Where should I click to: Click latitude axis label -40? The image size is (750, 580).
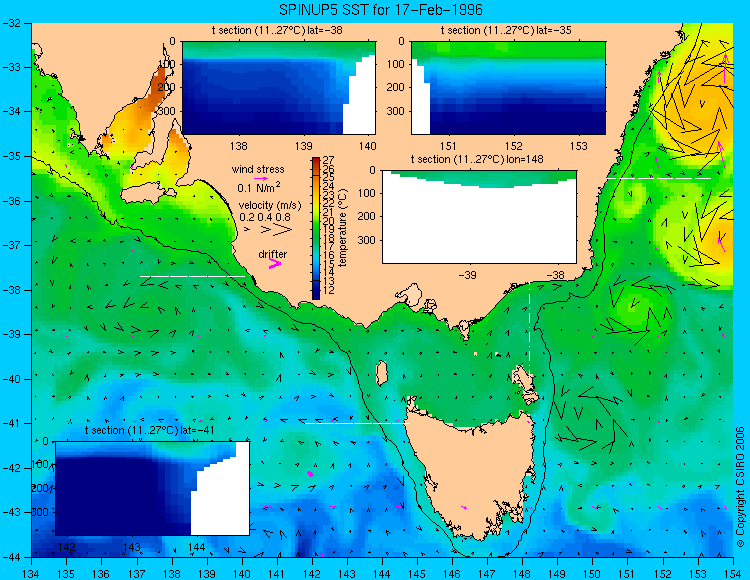pyautogui.click(x=11, y=379)
